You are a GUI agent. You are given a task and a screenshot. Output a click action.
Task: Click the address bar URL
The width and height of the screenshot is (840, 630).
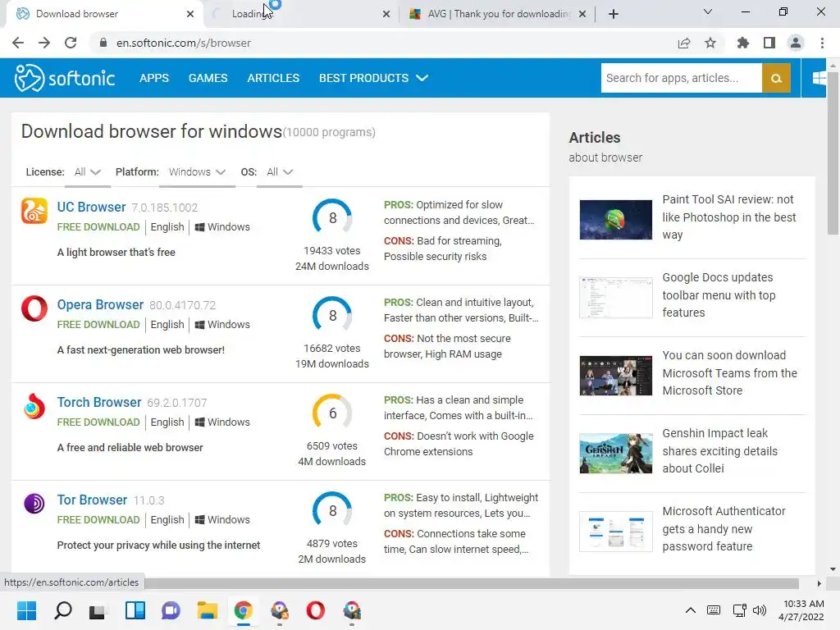pos(183,43)
